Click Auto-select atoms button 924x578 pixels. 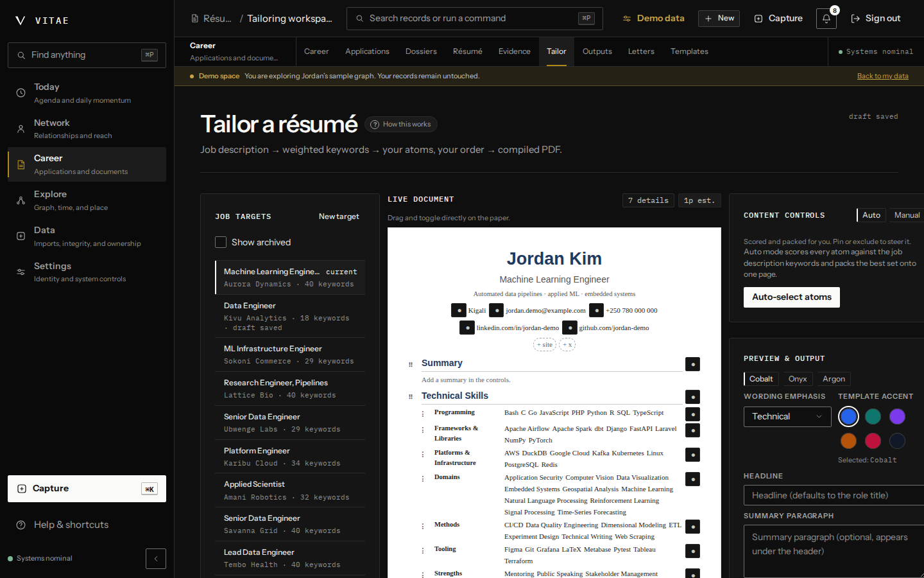[x=792, y=297]
